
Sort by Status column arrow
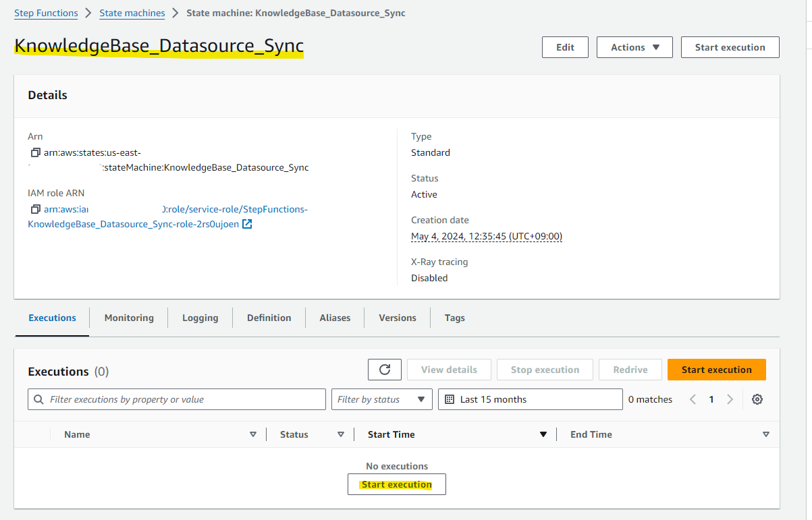click(341, 434)
